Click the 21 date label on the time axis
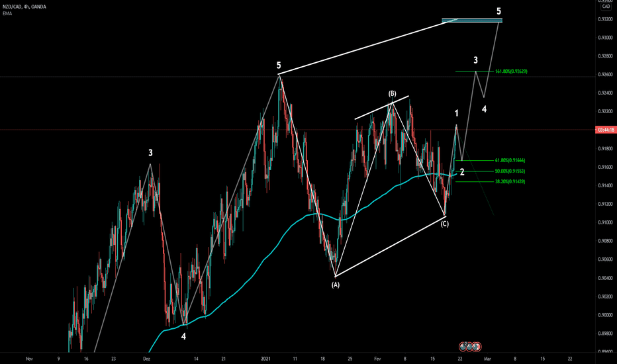The image size is (617, 364). [224, 359]
